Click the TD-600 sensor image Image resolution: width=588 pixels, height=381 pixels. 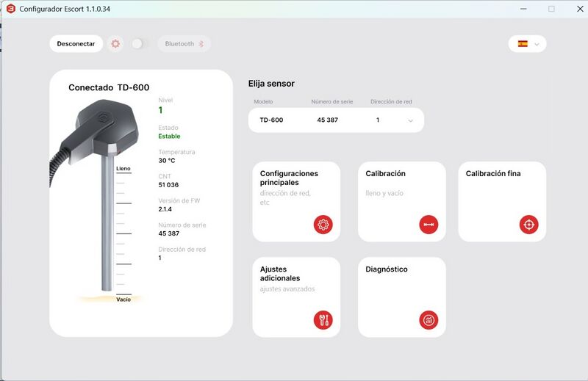(x=96, y=195)
